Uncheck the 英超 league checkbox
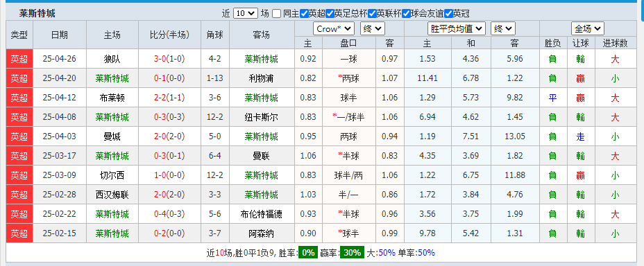644x266 pixels. (x=305, y=14)
